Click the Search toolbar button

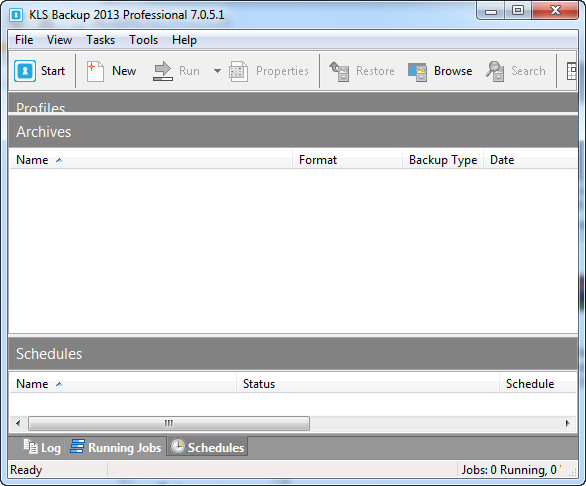pos(516,71)
